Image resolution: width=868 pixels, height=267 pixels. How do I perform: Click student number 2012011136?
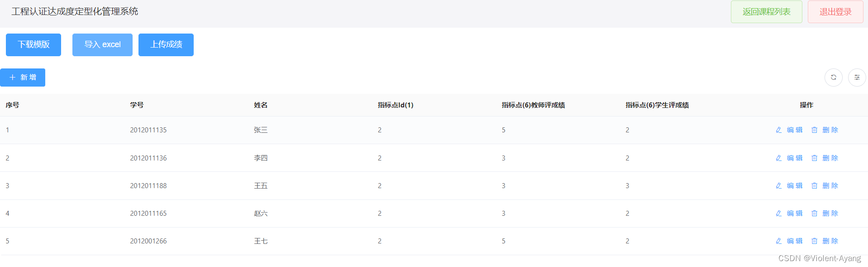pos(148,158)
